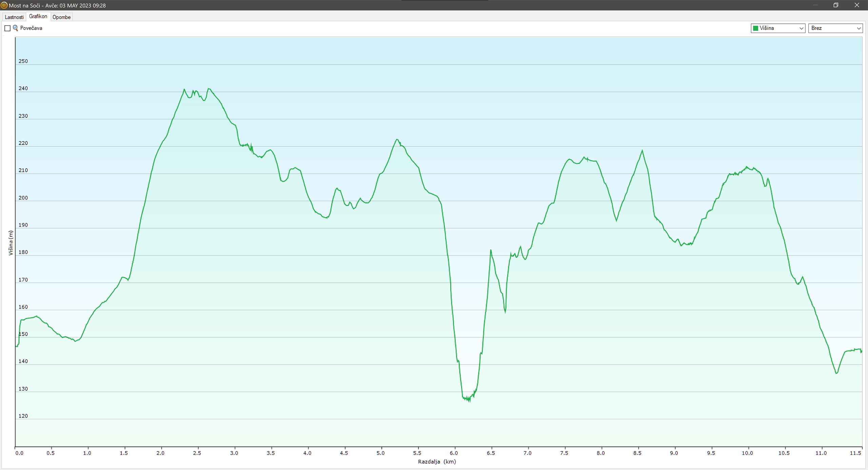Minimize the track window
868x470 pixels.
815,5
